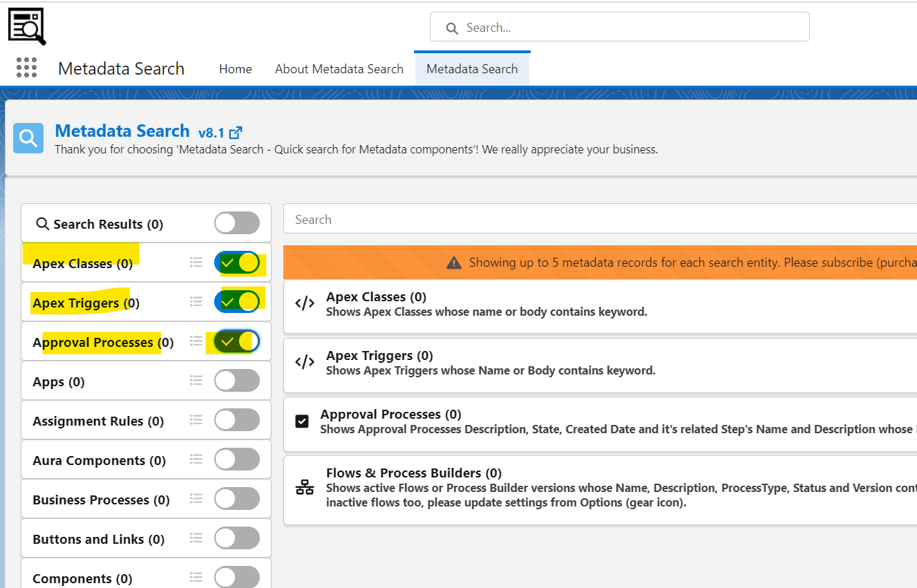Click the code icon of Apex Triggers card
This screenshot has width=917, height=588.
pyautogui.click(x=305, y=362)
